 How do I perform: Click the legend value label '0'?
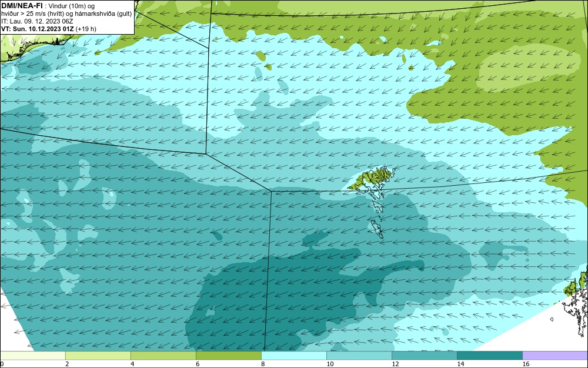2,364
